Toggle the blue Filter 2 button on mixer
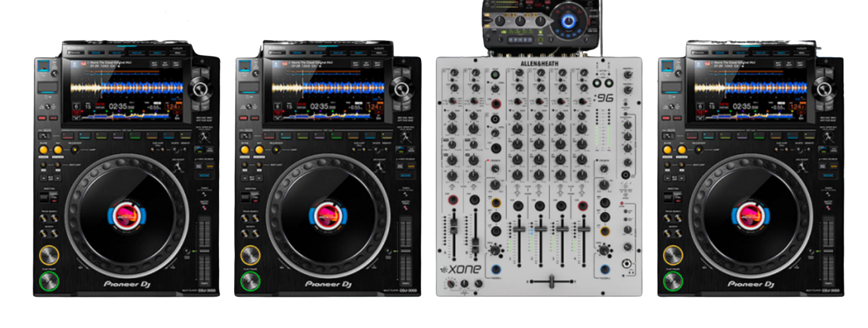 click(605, 270)
